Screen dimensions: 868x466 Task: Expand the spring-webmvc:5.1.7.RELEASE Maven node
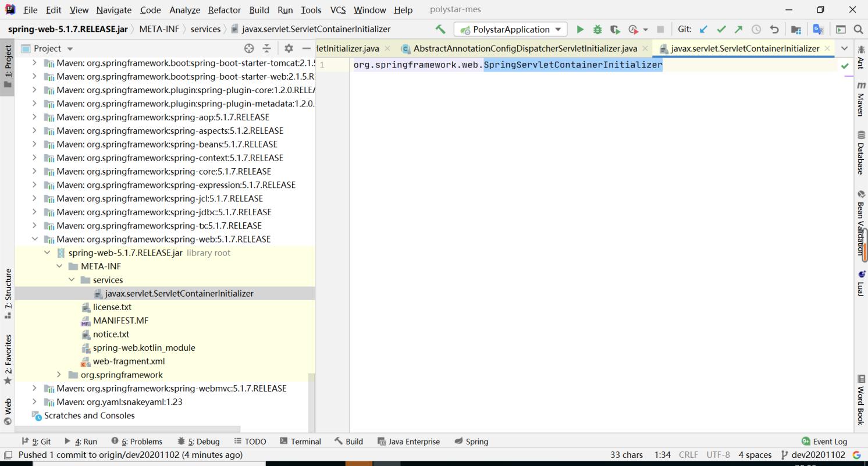(x=35, y=388)
